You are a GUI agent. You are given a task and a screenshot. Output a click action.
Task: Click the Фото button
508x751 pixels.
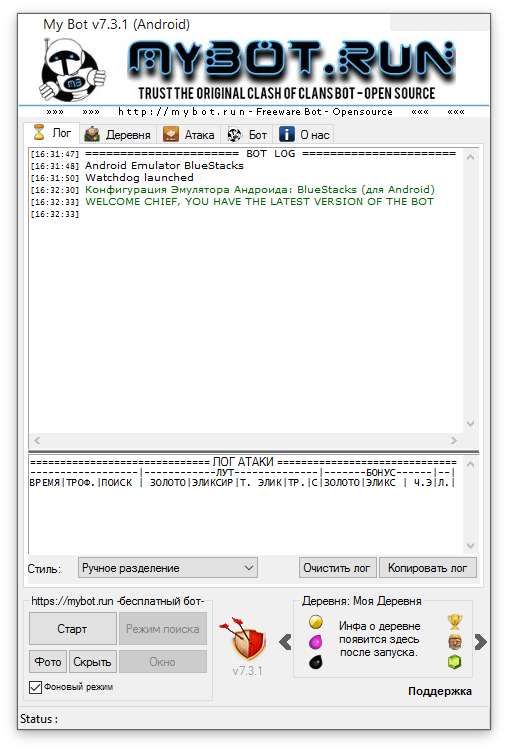(x=48, y=661)
